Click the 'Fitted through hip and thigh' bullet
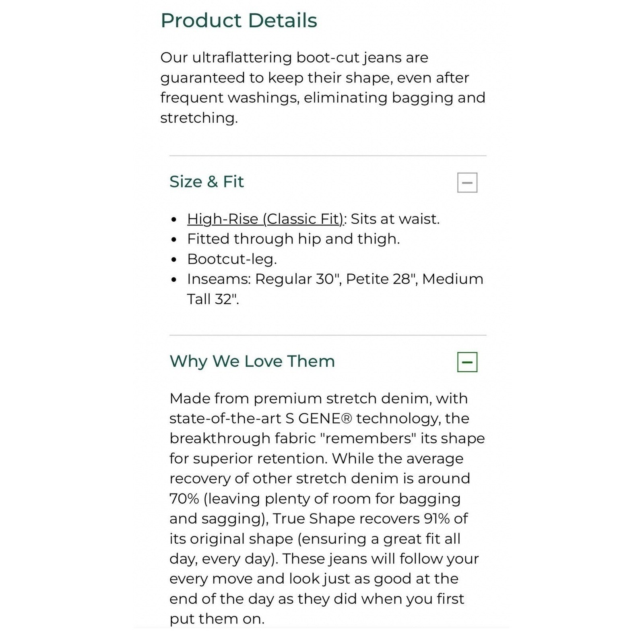 click(293, 239)
